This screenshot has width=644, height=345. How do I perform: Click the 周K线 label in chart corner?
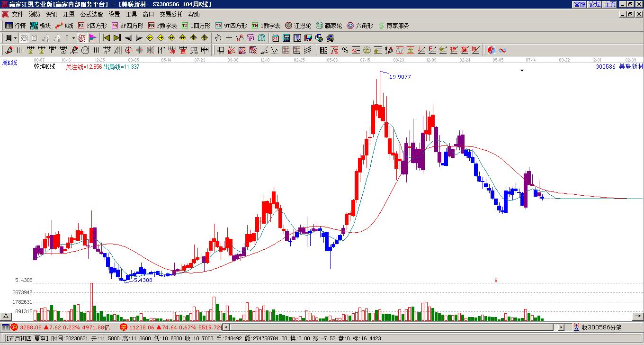9,63
